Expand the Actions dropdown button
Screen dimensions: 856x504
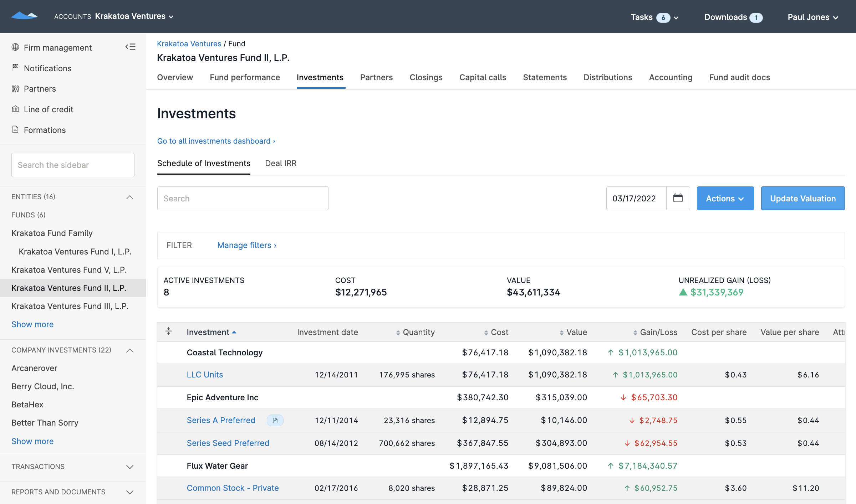coord(725,198)
